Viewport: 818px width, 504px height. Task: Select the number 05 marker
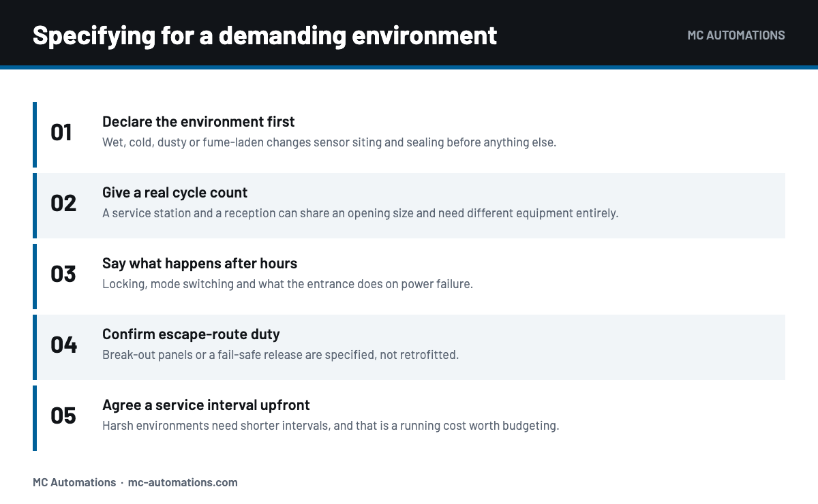coord(63,415)
